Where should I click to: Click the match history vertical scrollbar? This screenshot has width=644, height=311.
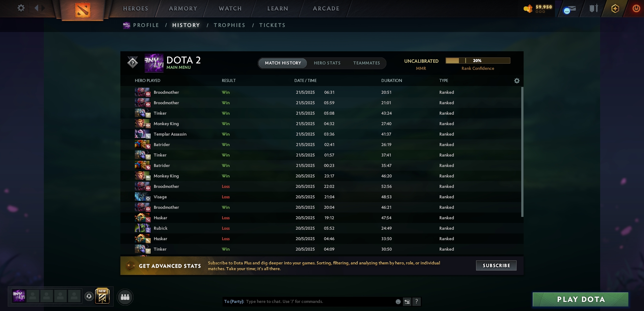(522, 152)
